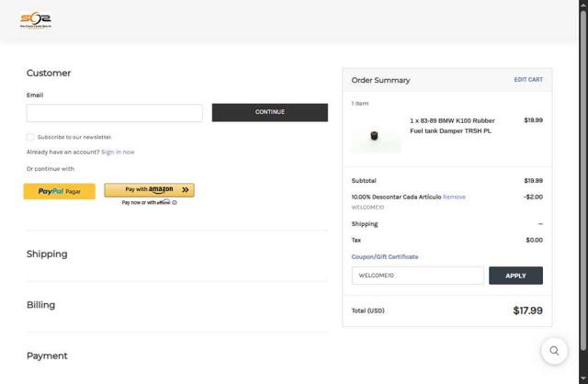Click the Payment section heading
588x384 pixels.
(47, 356)
